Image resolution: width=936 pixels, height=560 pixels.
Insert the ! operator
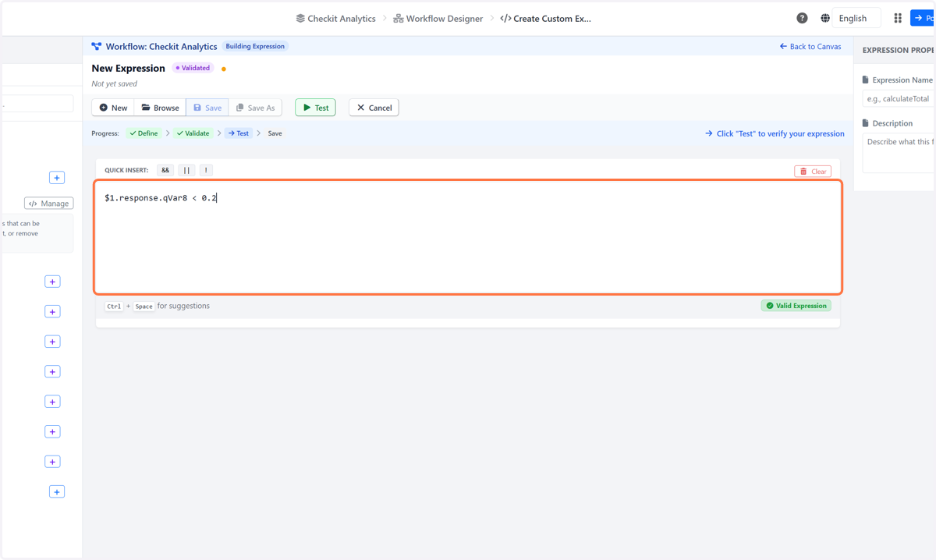(x=206, y=170)
